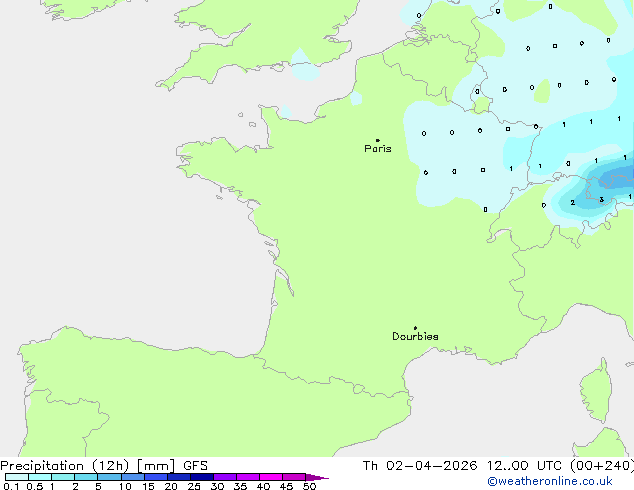634x490 pixels.
Task: Click the legend scale label 50
Action: click(x=309, y=486)
